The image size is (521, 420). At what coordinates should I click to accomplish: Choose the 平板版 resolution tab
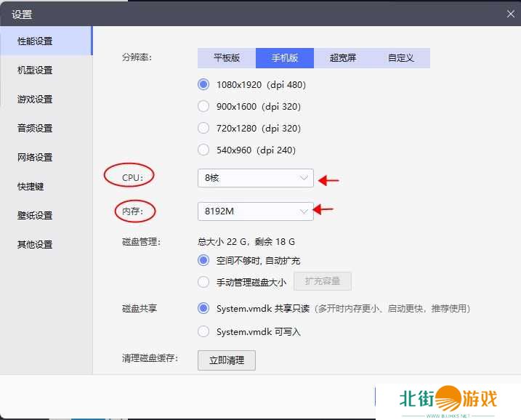[226, 58]
